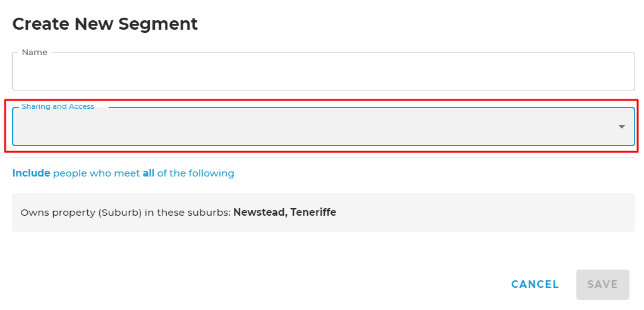The width and height of the screenshot is (644, 310).
Task: Cancel creating the new segment
Action: pos(535,285)
